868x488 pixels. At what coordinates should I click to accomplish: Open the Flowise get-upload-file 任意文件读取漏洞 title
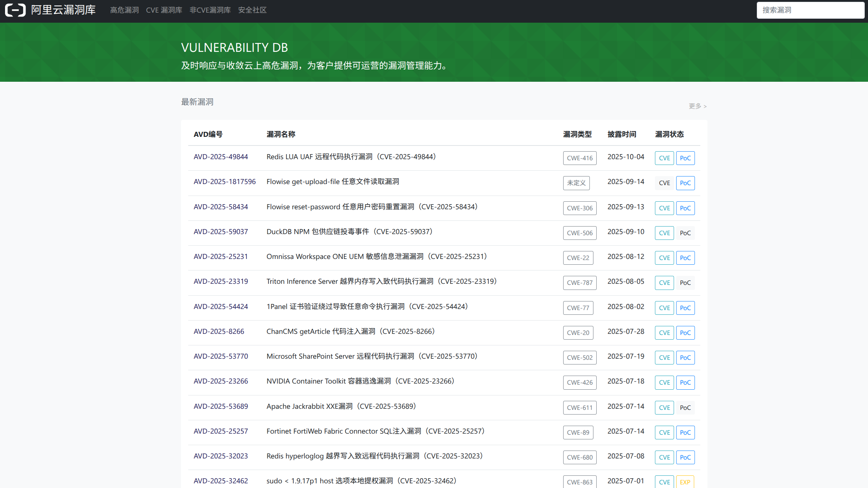(333, 182)
